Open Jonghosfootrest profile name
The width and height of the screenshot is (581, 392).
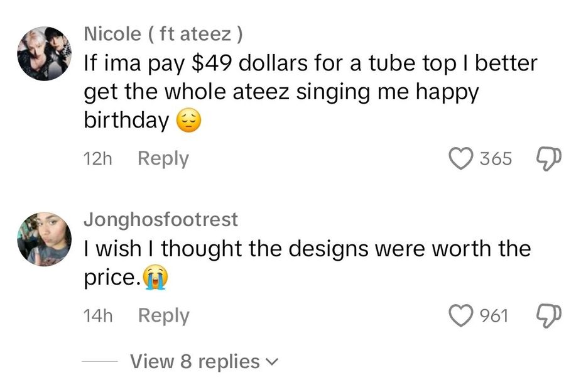[161, 219]
